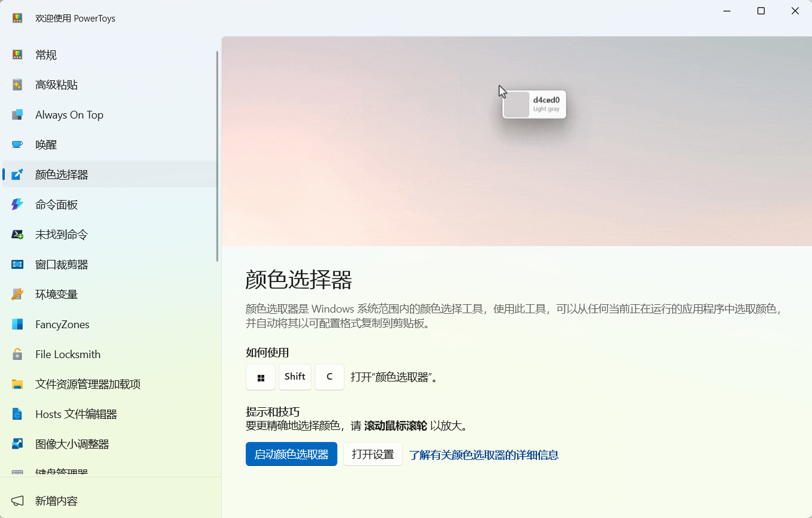Select 命令面板 in navigation list

coord(110,205)
